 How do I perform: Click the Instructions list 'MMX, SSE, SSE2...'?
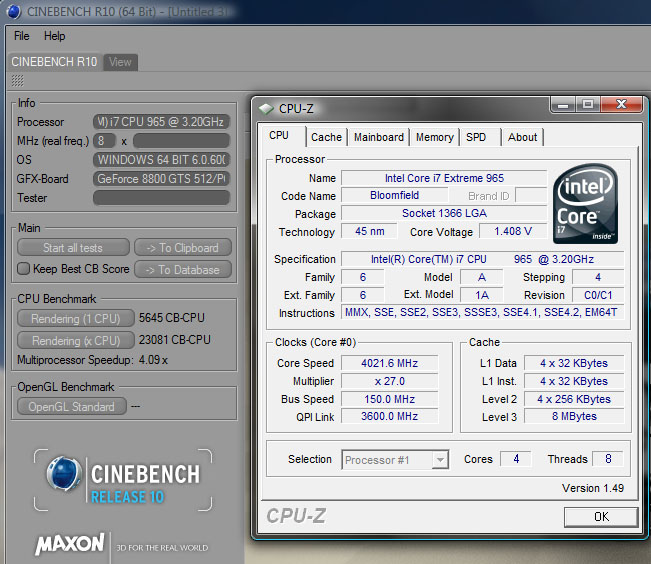482,312
